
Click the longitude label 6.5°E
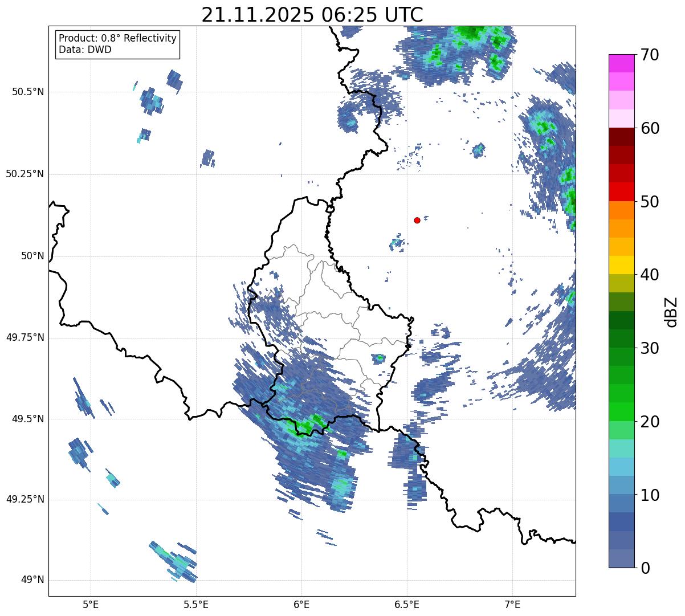[x=407, y=604]
